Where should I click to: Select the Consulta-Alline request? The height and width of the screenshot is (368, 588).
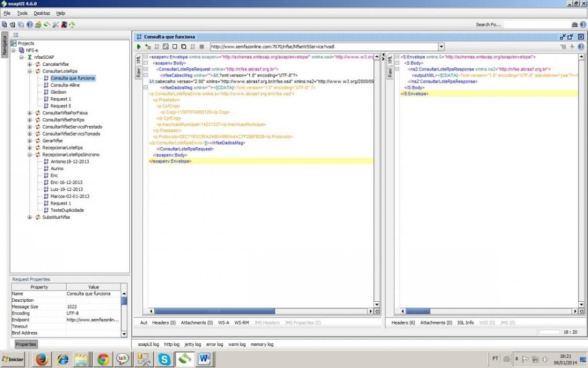(x=65, y=85)
